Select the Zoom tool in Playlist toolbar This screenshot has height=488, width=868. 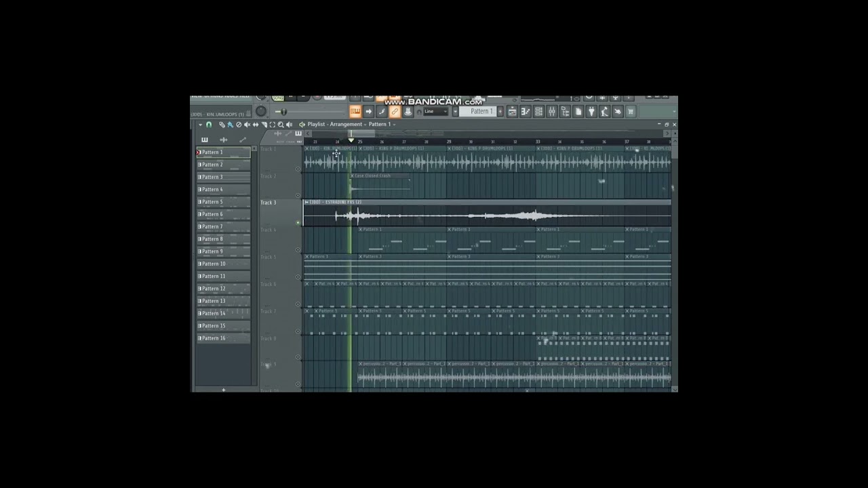(x=281, y=125)
